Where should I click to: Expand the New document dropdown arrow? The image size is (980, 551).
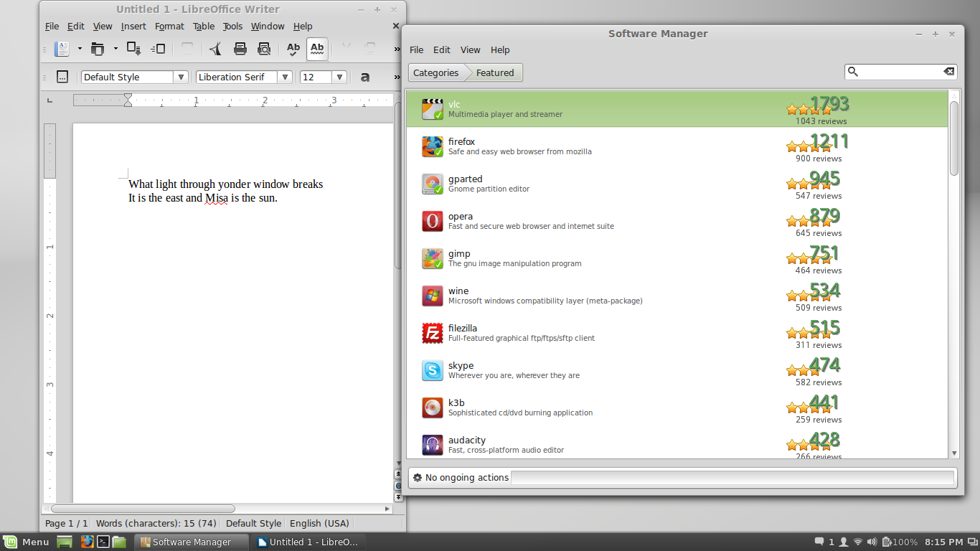(x=80, y=49)
